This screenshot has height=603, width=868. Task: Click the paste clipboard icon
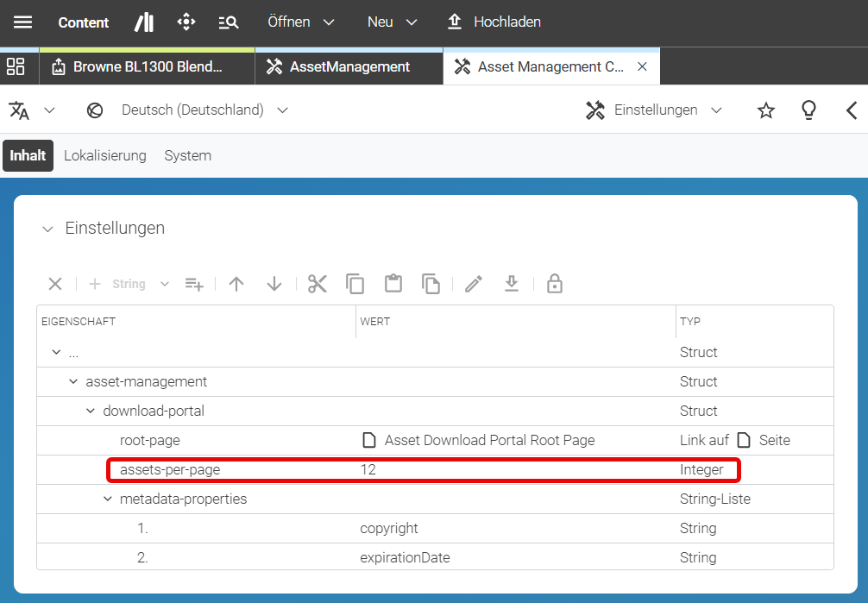pyautogui.click(x=393, y=284)
